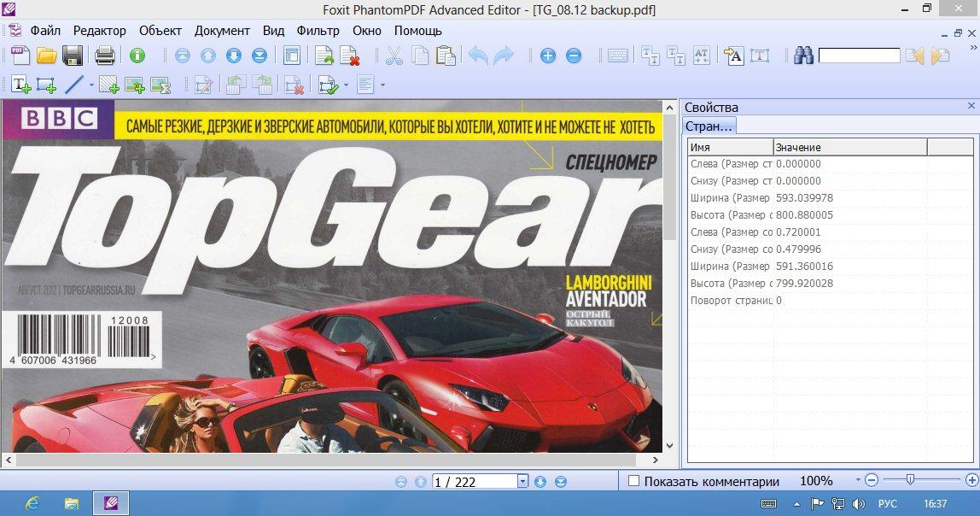Open dropdown beside select-objects tool
Screen dimensions: 980x516
[346, 85]
